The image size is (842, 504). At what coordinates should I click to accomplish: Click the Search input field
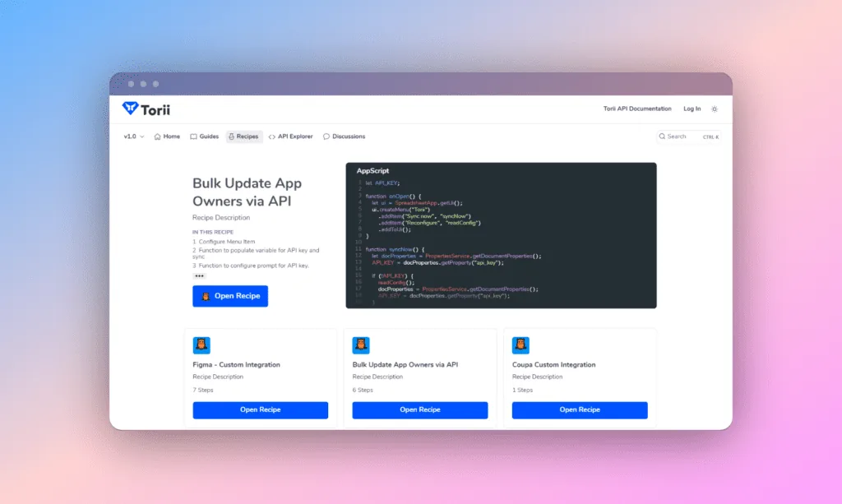point(688,136)
